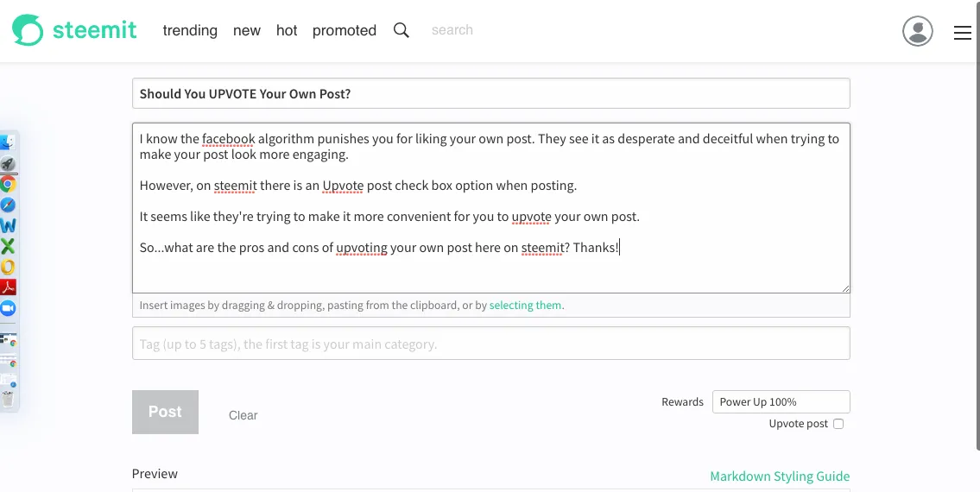Open Microsoft Excel from the dock

[8, 246]
